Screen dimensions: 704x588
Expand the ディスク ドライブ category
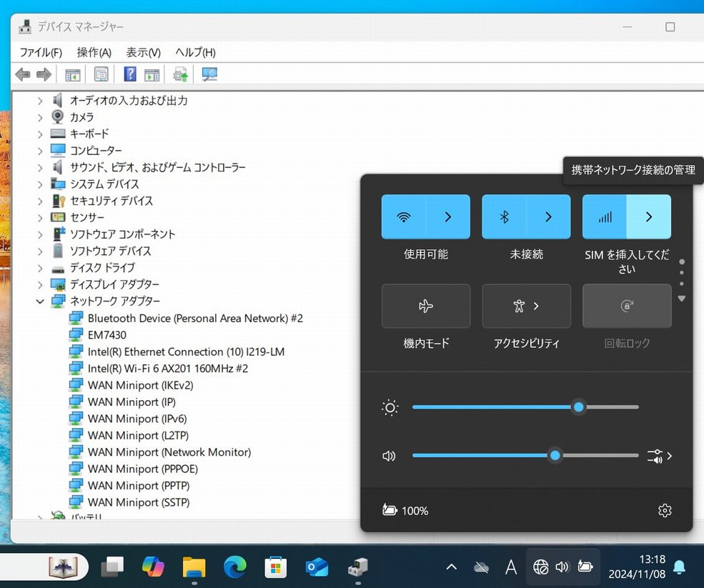pyautogui.click(x=40, y=268)
